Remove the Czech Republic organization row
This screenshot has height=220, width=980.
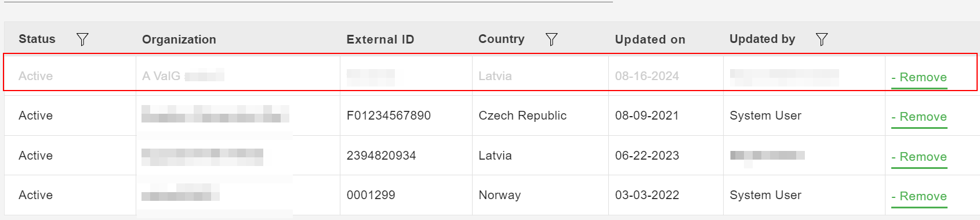(x=919, y=117)
